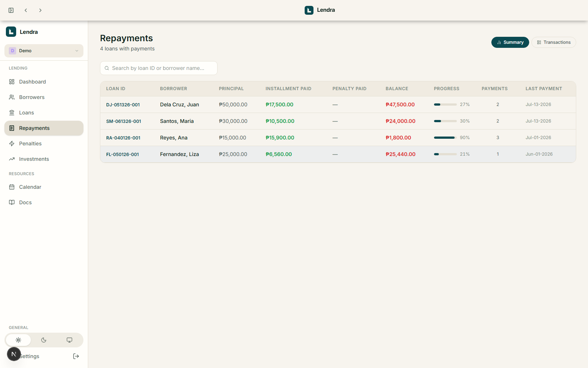
Task: Click the search by loan ID field
Action: tap(159, 68)
